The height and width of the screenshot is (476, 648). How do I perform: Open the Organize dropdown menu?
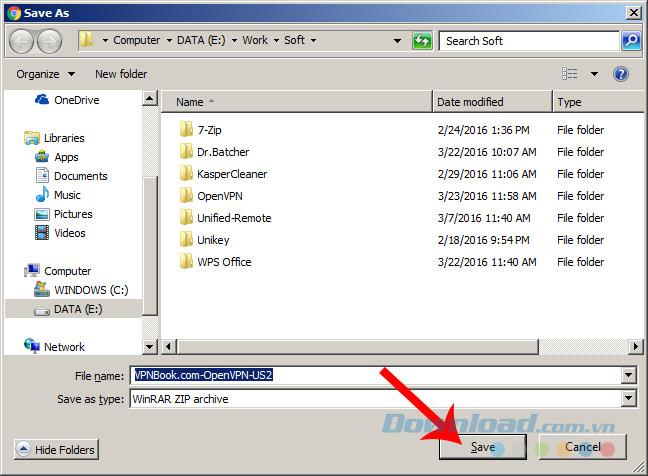click(45, 74)
